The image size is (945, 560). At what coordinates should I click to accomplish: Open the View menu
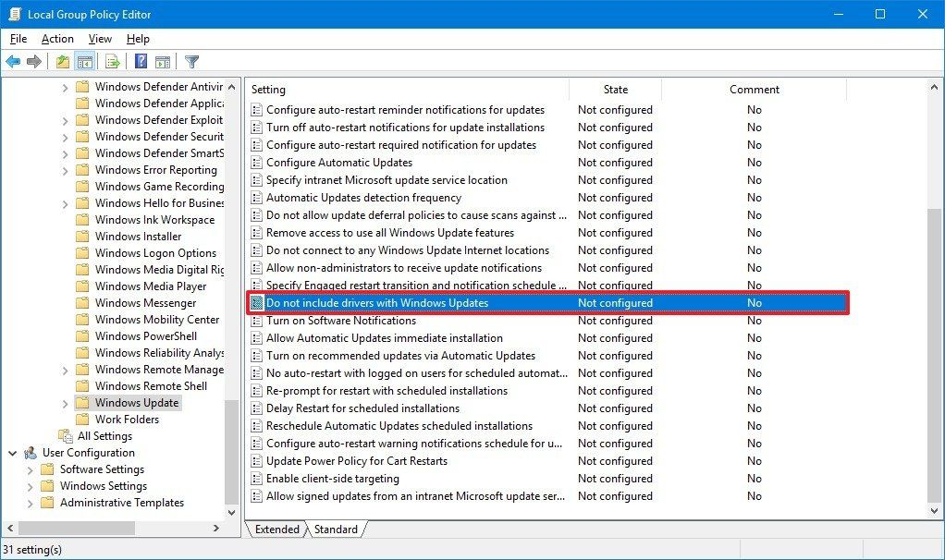[x=99, y=39]
